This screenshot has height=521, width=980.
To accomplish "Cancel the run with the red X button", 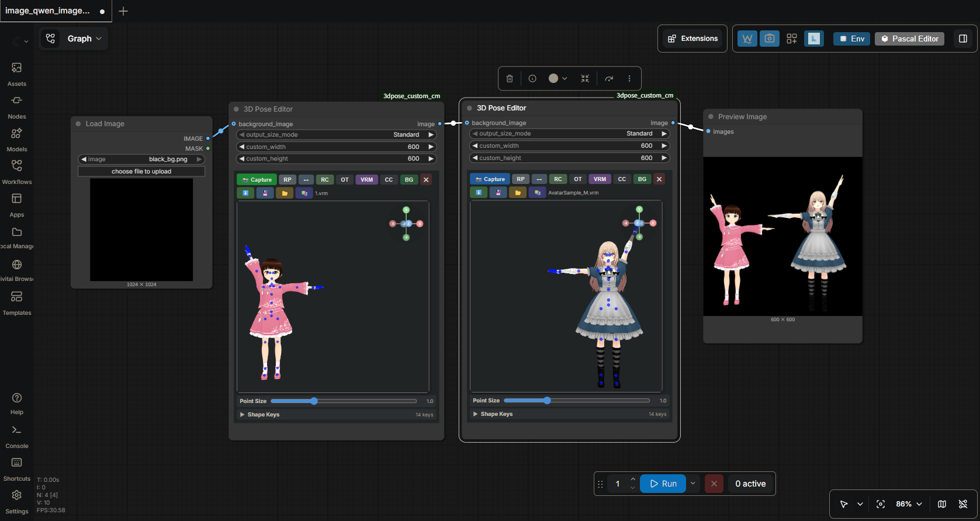I will 714,484.
